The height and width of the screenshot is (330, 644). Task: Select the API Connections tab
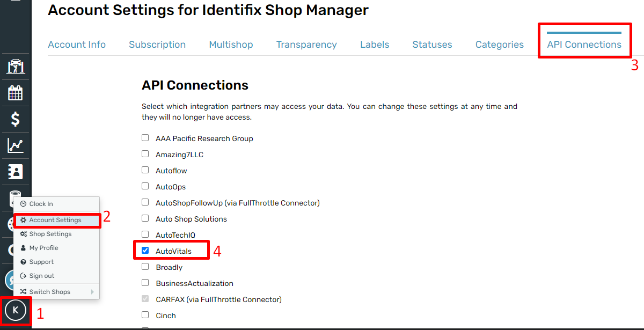584,45
